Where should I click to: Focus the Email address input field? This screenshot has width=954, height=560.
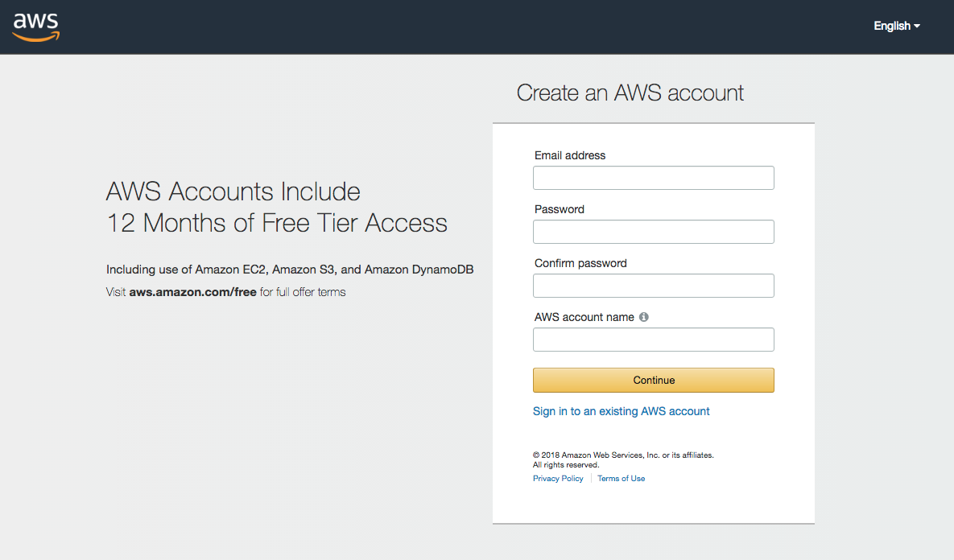point(654,178)
